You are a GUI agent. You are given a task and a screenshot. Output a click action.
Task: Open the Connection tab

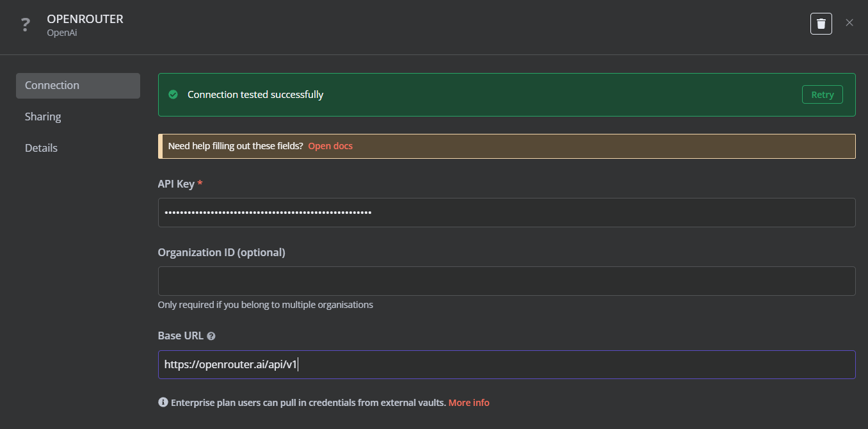tap(78, 86)
